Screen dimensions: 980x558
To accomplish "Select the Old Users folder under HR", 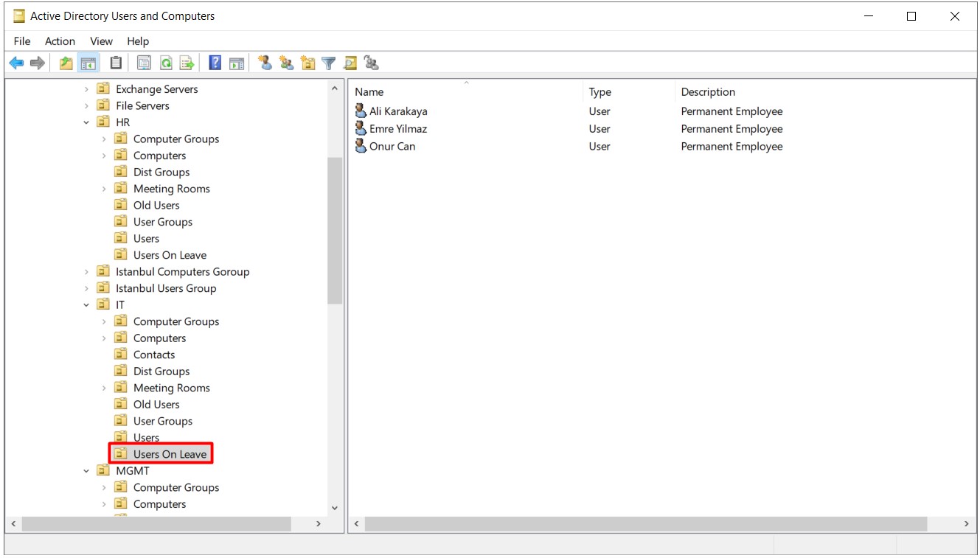I will (156, 205).
